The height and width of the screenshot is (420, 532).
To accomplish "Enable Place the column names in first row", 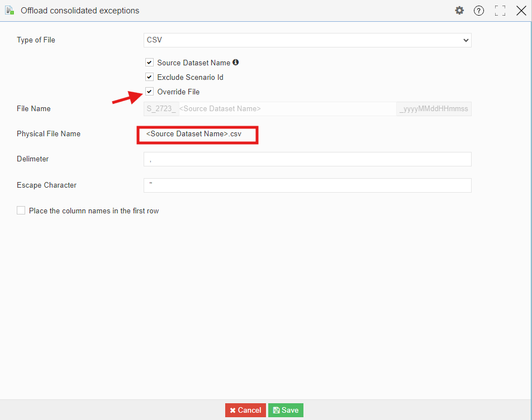I will tap(21, 211).
